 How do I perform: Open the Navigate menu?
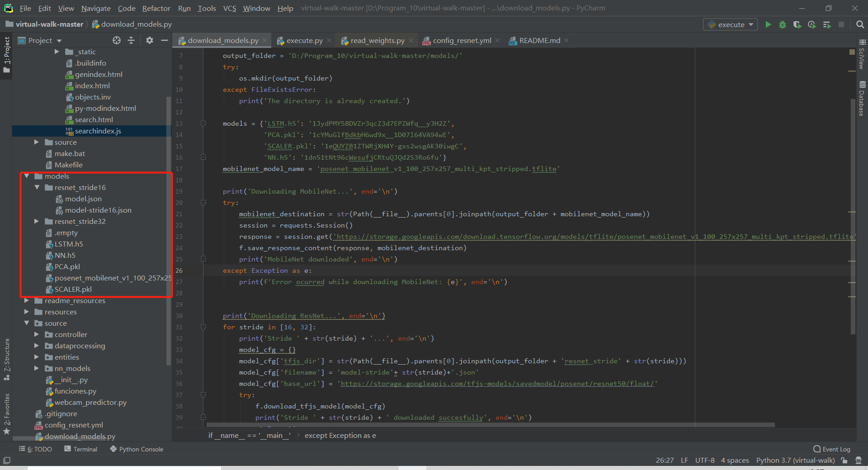tap(96, 8)
